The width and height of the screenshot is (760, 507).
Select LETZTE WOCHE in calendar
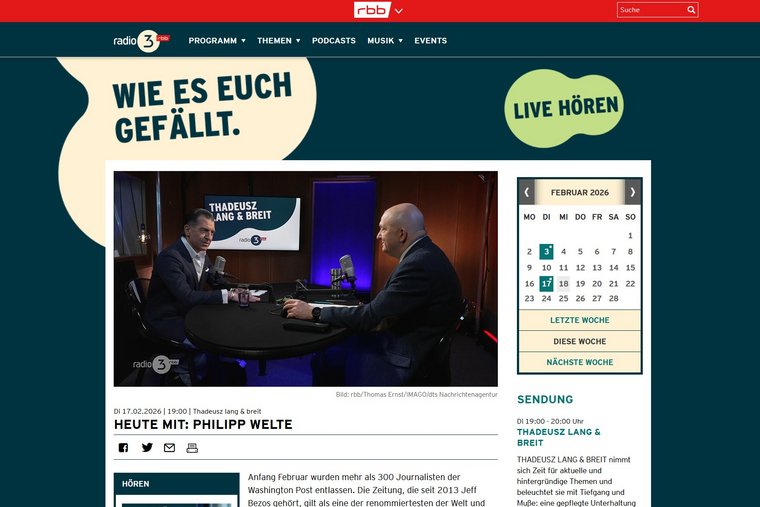pos(580,321)
